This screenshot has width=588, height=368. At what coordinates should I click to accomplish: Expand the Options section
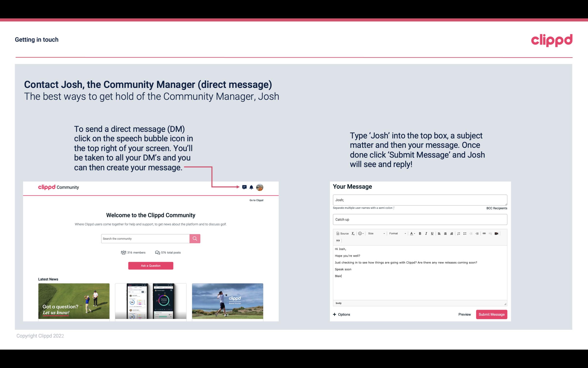[341, 314]
